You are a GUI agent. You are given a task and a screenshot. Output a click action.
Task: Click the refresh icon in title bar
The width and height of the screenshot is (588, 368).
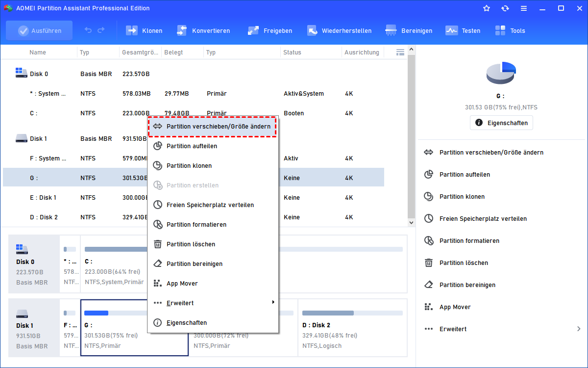coord(505,8)
